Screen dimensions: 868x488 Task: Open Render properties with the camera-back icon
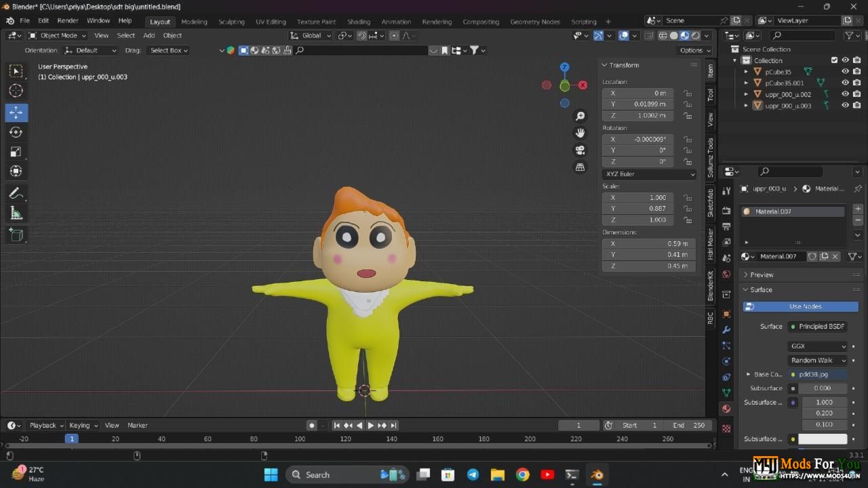(726, 211)
